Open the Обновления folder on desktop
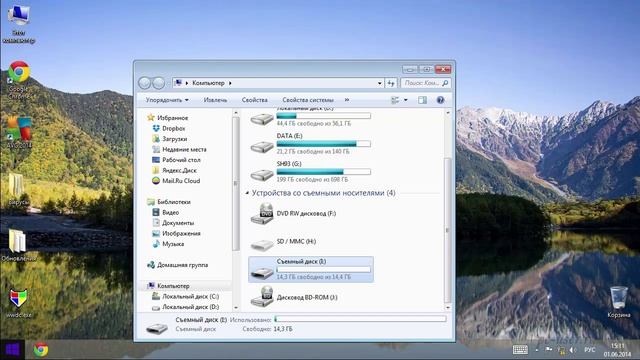640x360 pixels. pyautogui.click(x=18, y=245)
